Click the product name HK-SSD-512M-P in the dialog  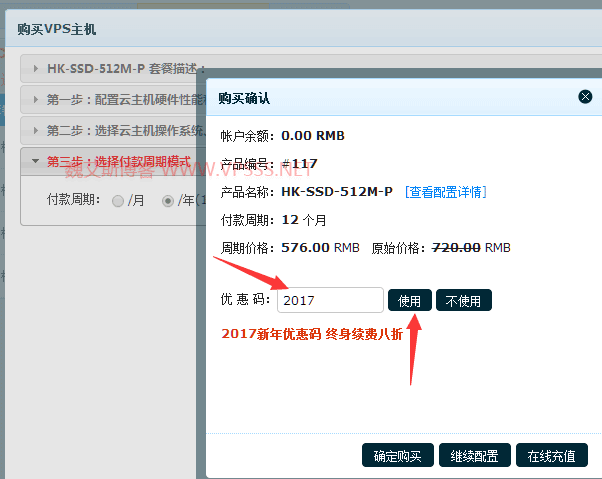click(337, 191)
